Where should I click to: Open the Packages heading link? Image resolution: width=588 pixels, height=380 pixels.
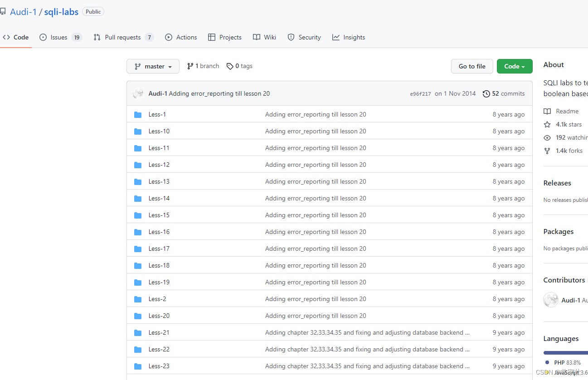pyautogui.click(x=559, y=232)
